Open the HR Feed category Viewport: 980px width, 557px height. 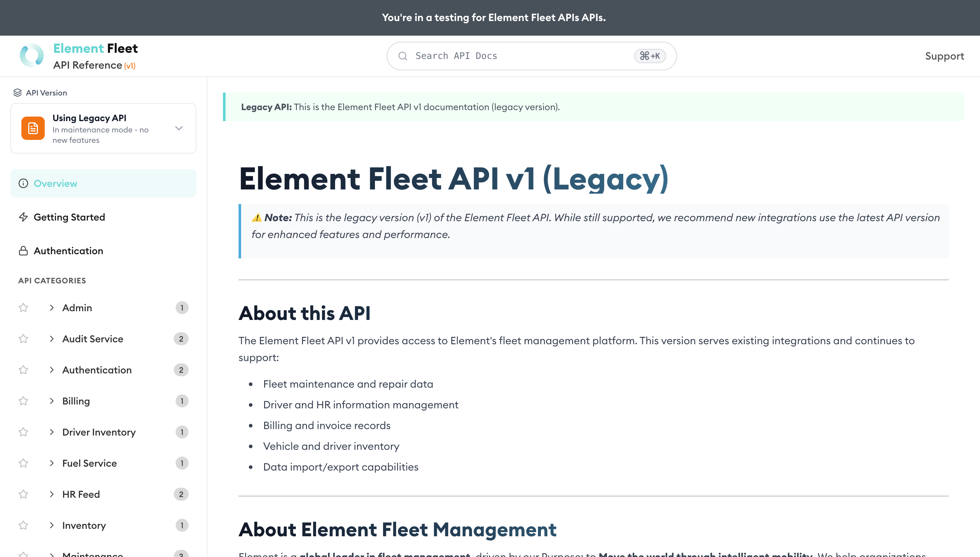[81, 494]
